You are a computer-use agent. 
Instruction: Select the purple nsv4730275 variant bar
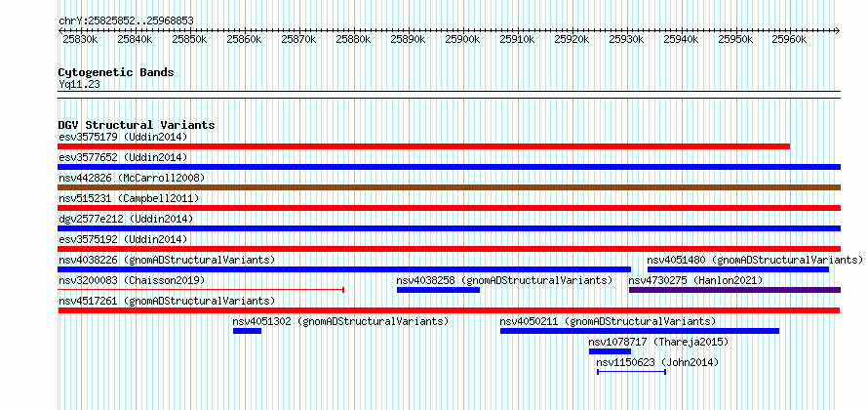click(x=734, y=290)
